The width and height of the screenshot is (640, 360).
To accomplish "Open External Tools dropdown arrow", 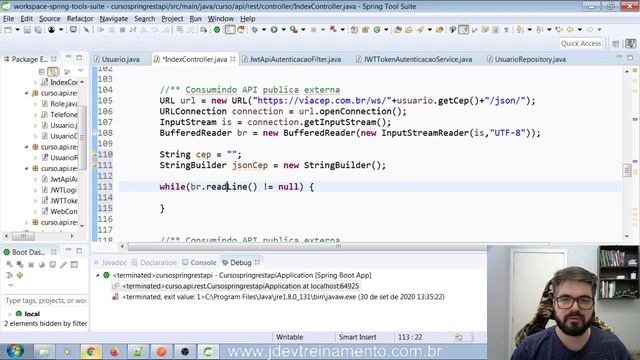I will [x=303, y=29].
